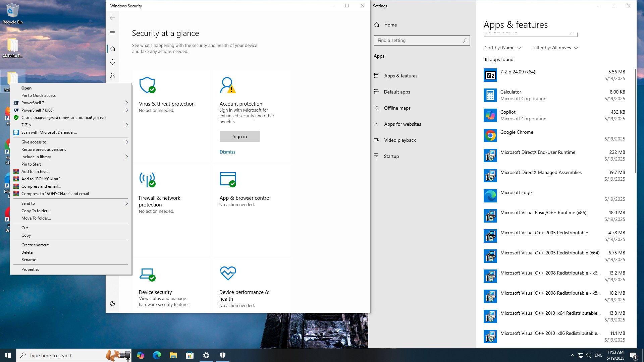Expand the Sort by Name dropdown
The height and width of the screenshot is (362, 644).
(503, 48)
